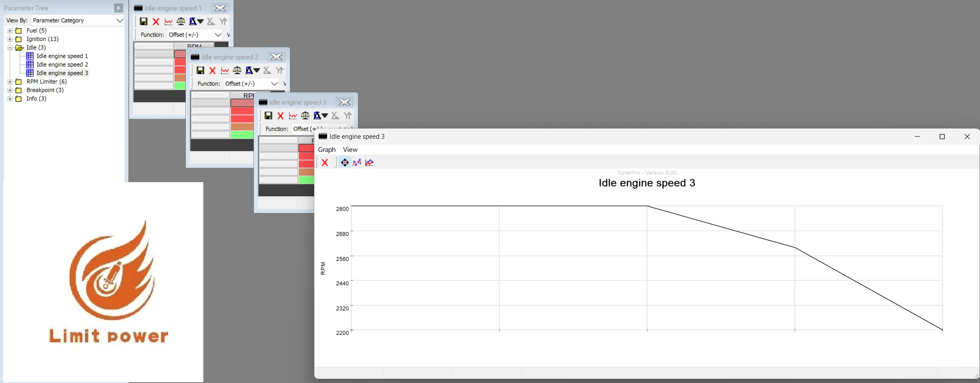The image size is (980, 383).
Task: Save table in Idle engine speed 1 window
Action: (143, 22)
